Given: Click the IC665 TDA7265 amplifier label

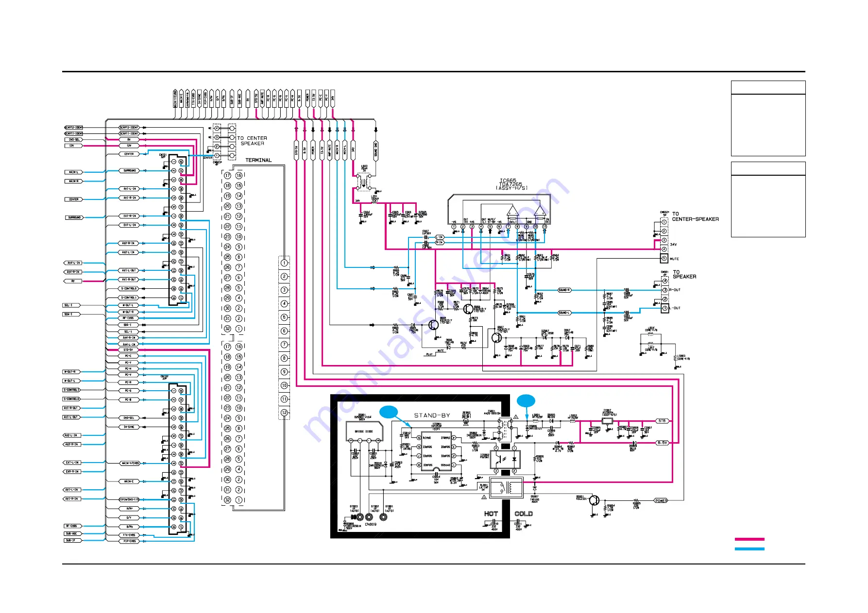Looking at the screenshot, I should coord(512,184).
